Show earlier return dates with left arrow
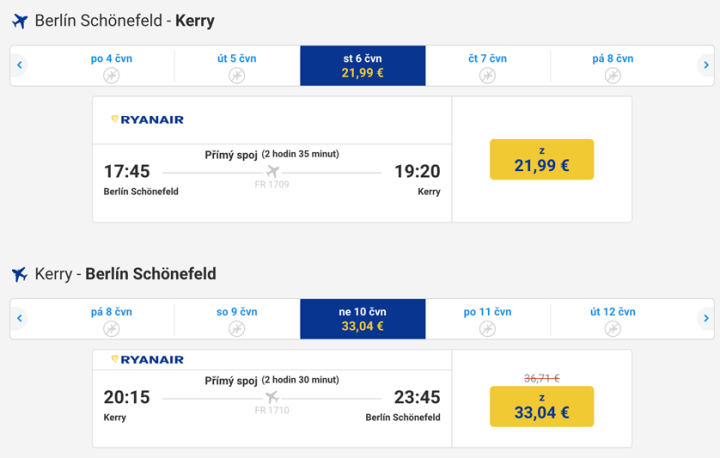Screen dimensions: 720x458 point(20,319)
